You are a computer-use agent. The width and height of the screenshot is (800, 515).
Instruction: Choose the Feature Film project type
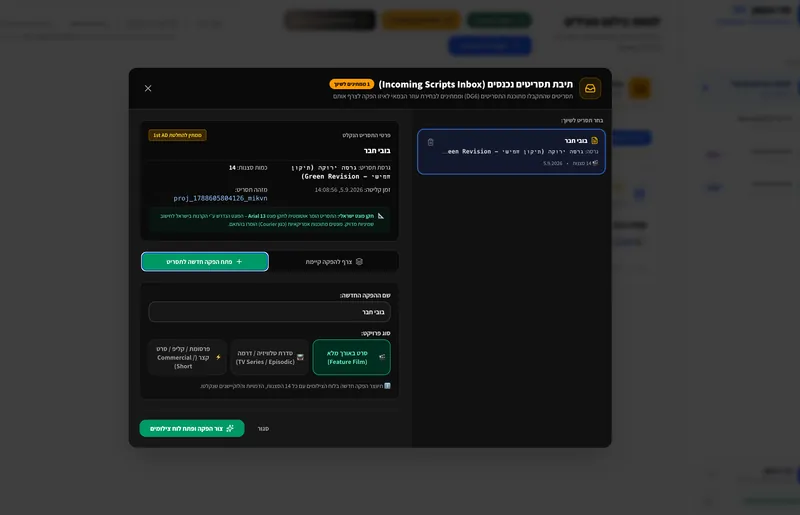coord(352,357)
